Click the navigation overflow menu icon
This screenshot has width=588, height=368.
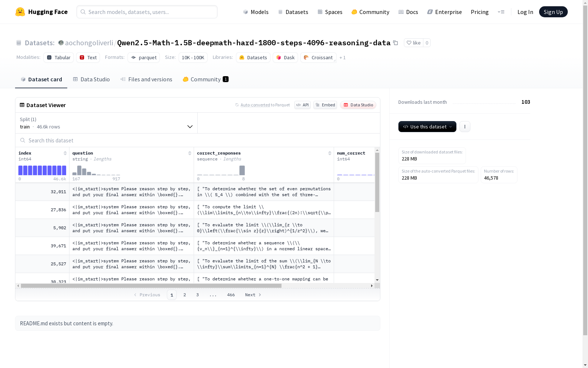[x=501, y=12]
